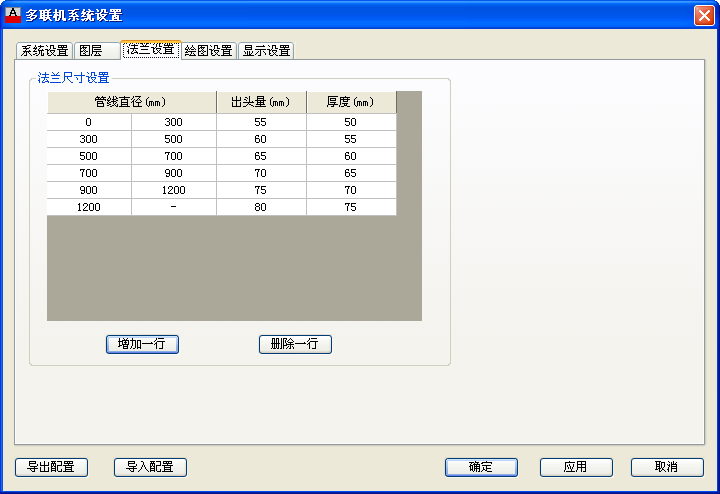This screenshot has width=720, height=494.
Task: Click the 厚度 cell with value 75
Action: click(351, 207)
